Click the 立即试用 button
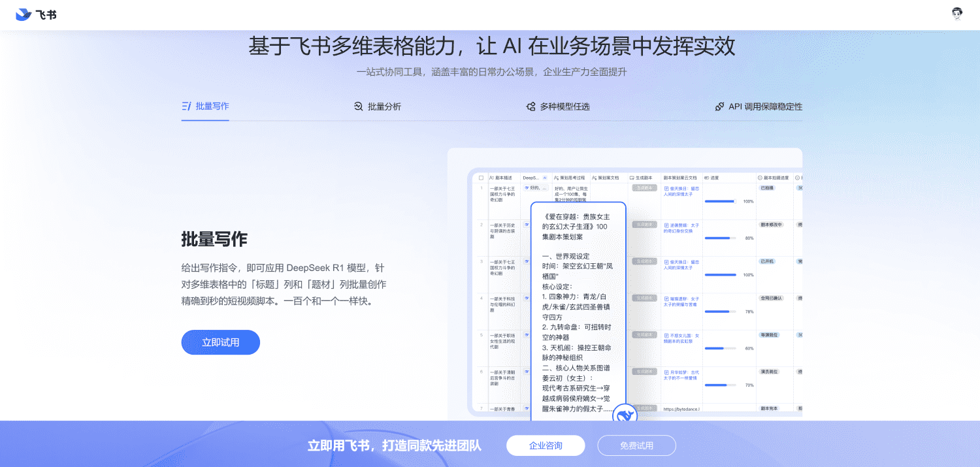This screenshot has width=980, height=467. 221,342
